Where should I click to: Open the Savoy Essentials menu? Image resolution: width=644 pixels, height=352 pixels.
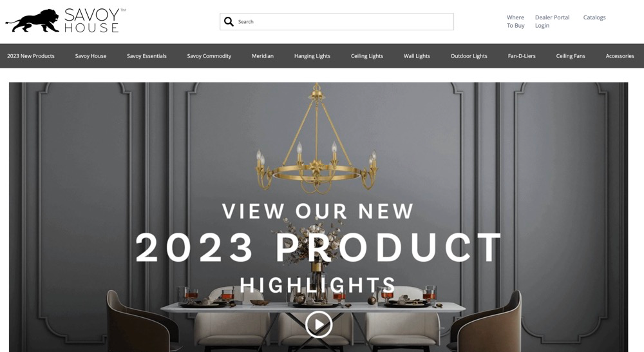[147, 56]
